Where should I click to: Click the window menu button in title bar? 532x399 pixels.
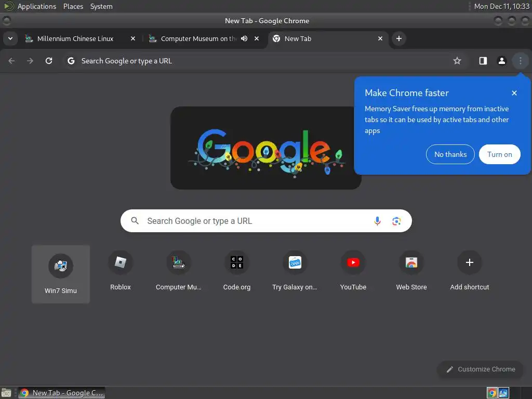(6, 21)
